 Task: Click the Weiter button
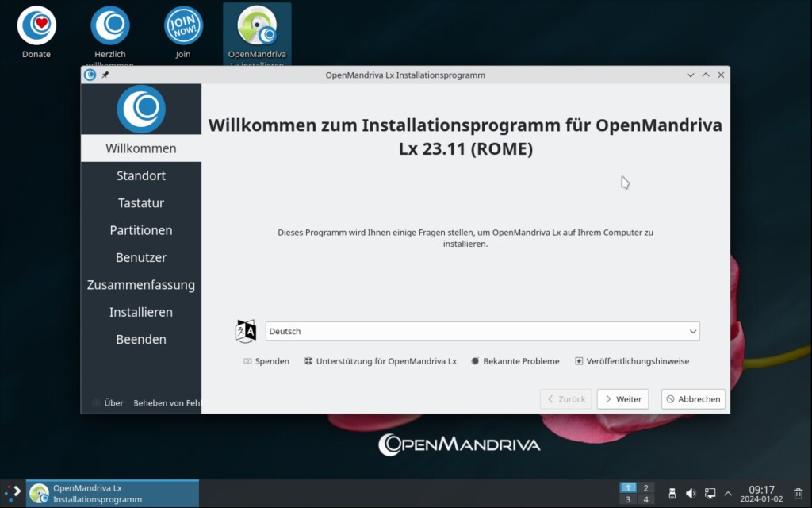(622, 399)
